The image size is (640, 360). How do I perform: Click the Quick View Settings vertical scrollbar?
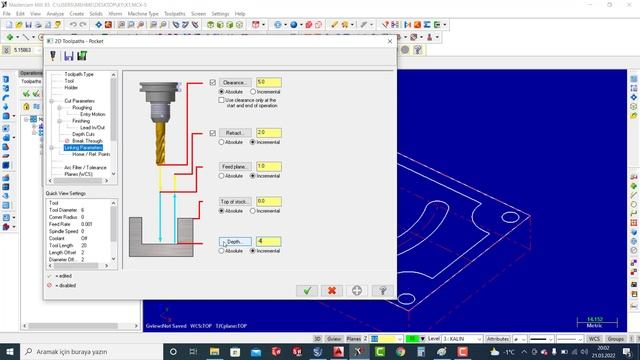(113, 231)
